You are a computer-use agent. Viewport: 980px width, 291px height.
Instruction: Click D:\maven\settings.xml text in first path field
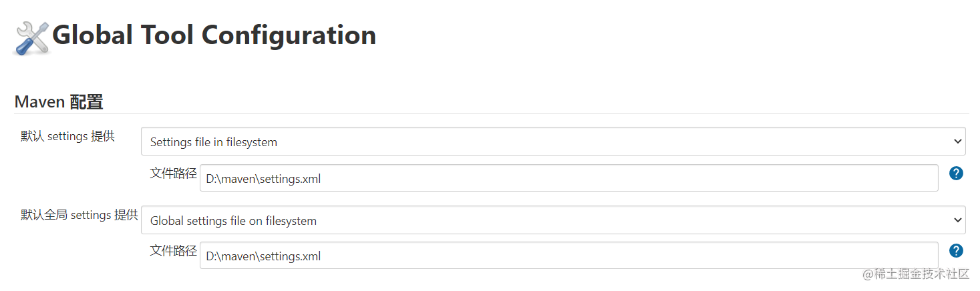pyautogui.click(x=263, y=179)
